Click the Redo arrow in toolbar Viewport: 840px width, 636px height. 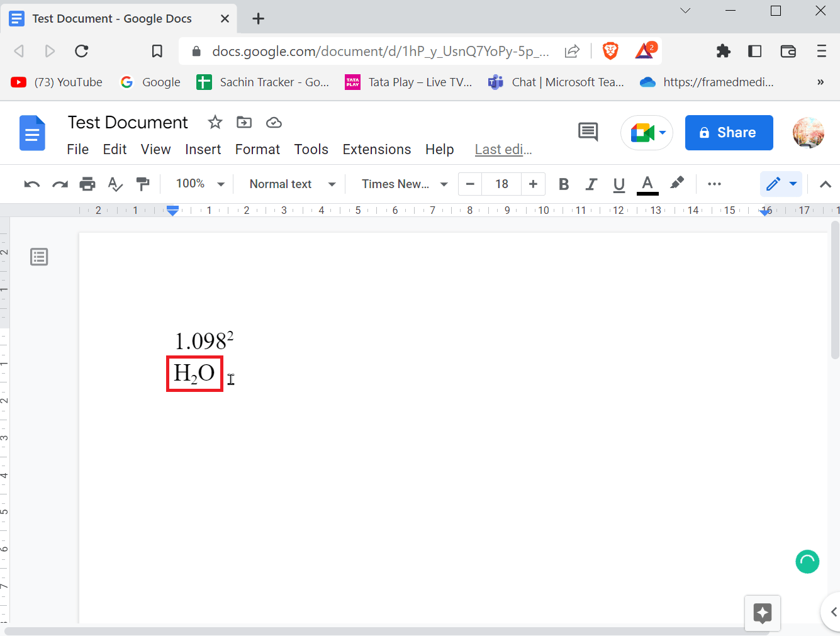60,184
